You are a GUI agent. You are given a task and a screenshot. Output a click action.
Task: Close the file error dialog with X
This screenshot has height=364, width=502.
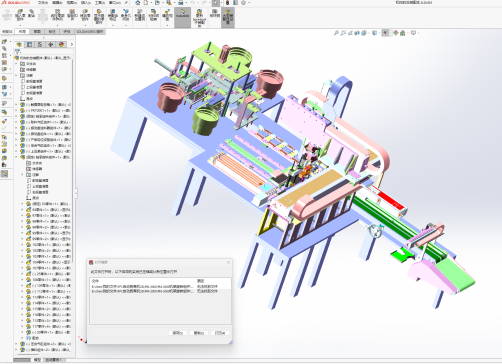point(228,262)
